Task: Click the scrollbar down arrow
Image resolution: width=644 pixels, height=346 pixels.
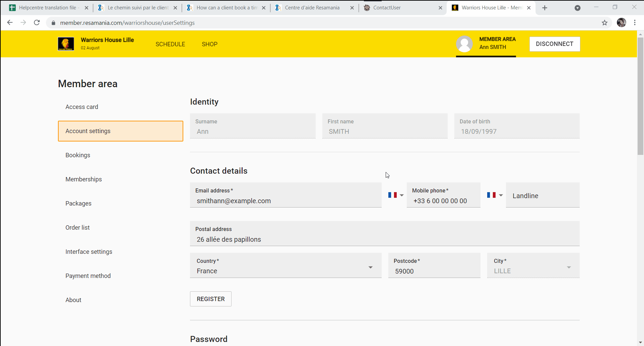Action: point(640,343)
